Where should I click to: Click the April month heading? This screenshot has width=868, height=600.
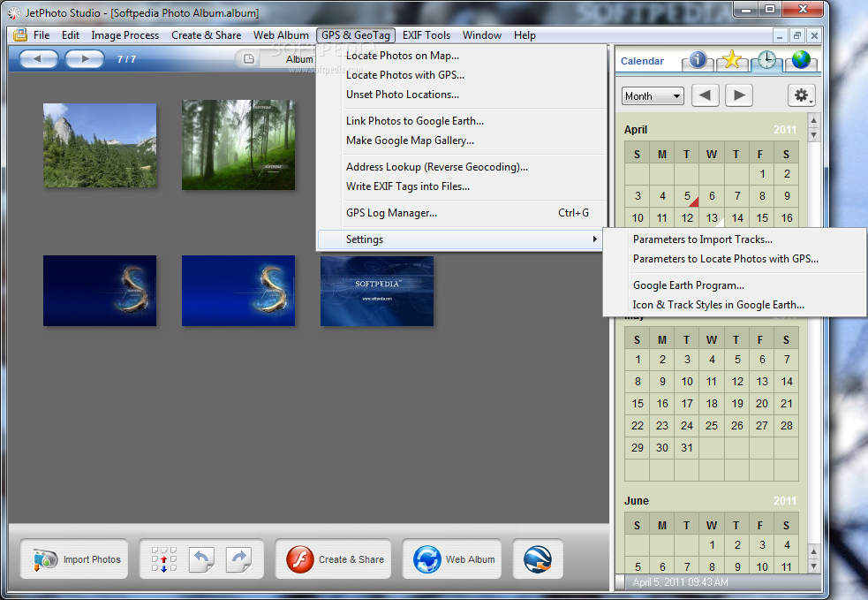(636, 130)
